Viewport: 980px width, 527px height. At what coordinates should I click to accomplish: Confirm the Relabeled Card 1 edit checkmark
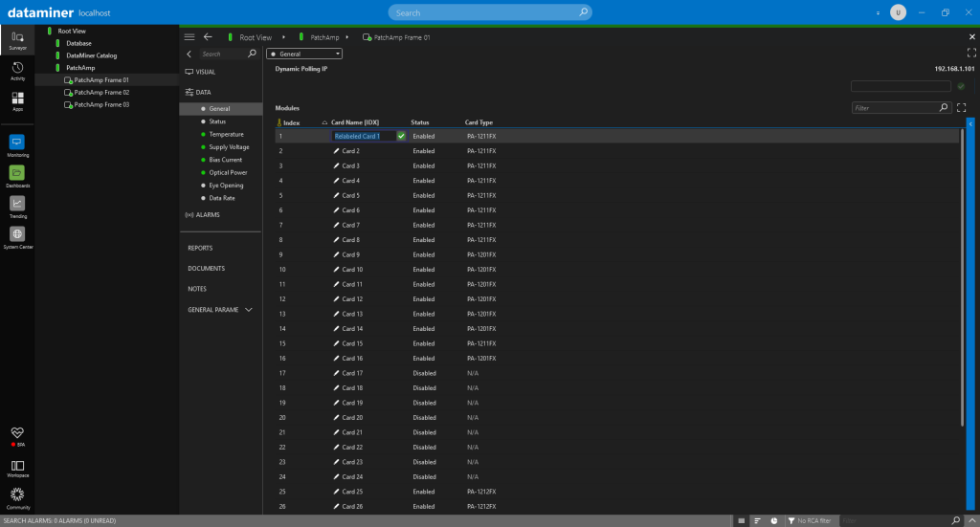[x=401, y=136]
